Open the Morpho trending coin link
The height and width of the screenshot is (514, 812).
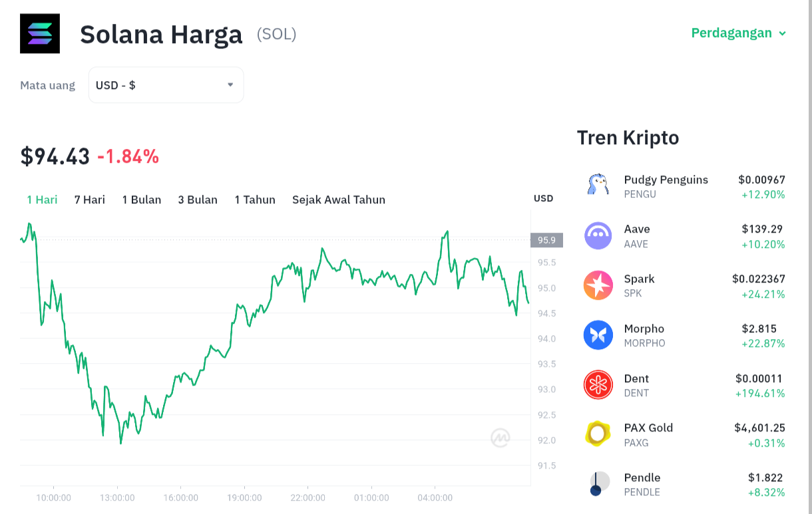(684, 335)
